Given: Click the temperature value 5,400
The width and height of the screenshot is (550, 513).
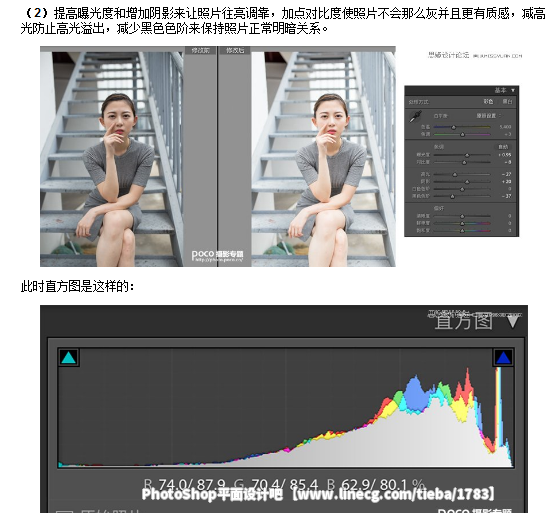Looking at the screenshot, I should (x=505, y=127).
